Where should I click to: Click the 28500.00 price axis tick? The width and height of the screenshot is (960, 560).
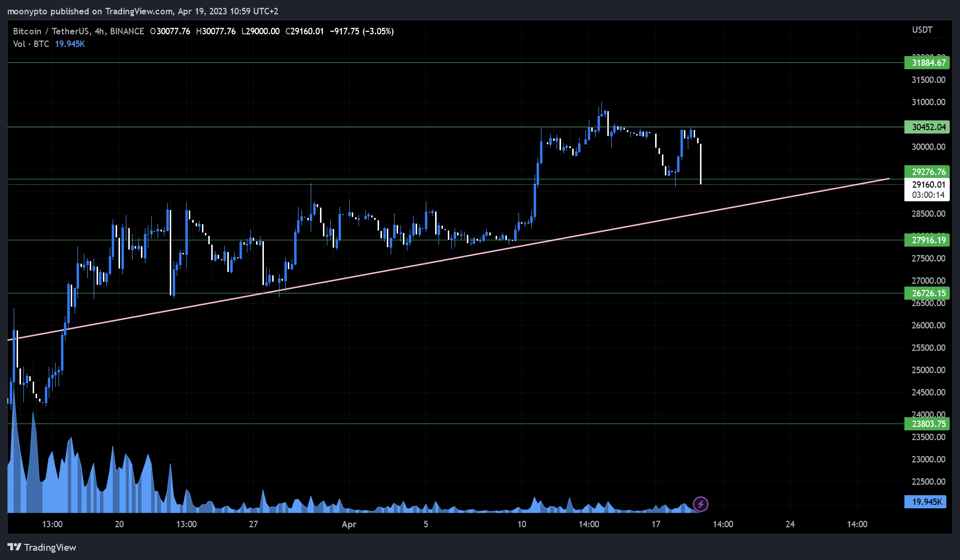[928, 213]
